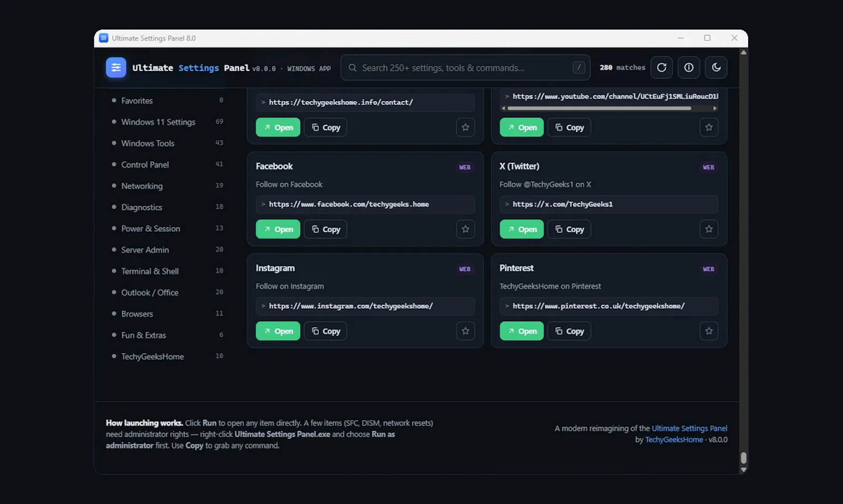Click the Pinterest URL command text
This screenshot has width=843, height=504.
tap(599, 306)
